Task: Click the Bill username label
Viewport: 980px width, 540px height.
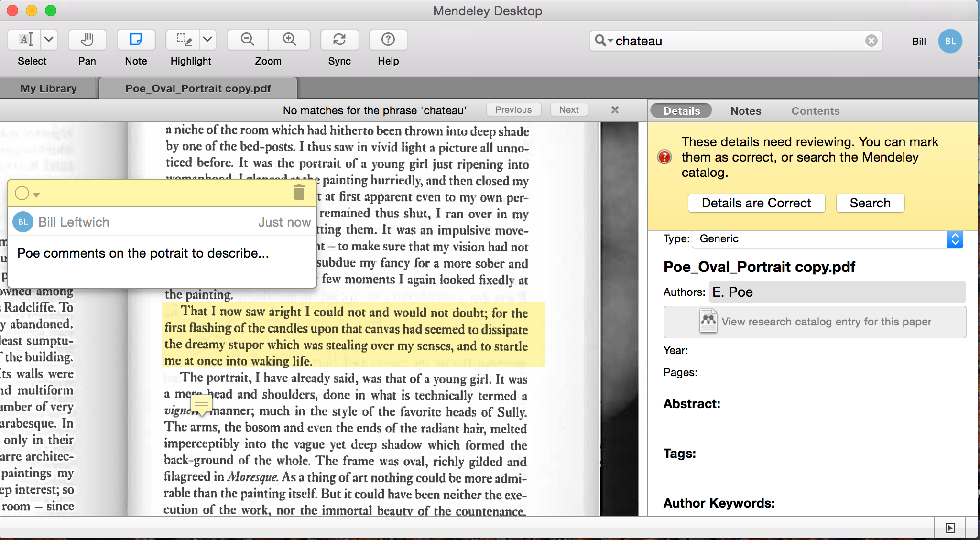Action: [919, 41]
